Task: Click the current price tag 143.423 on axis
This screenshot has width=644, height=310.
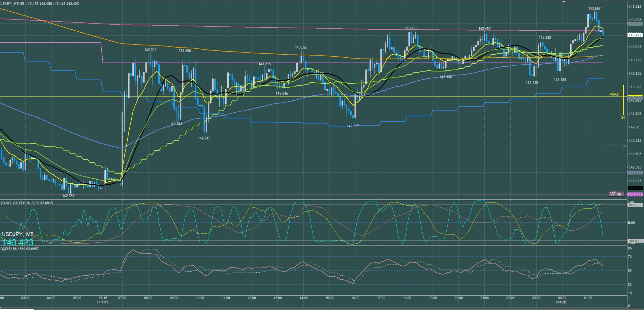Action: coord(635,35)
